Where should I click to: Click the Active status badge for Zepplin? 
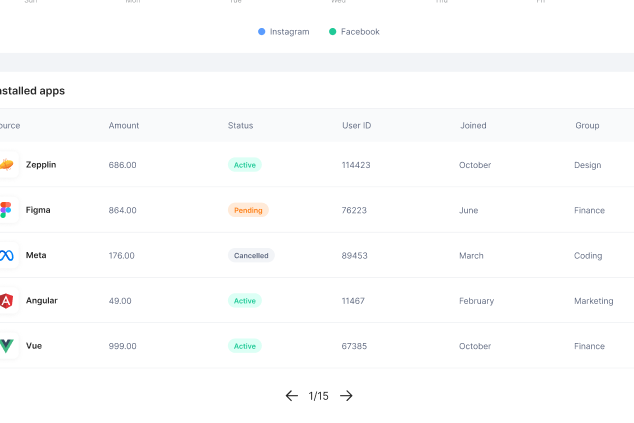[x=244, y=165]
